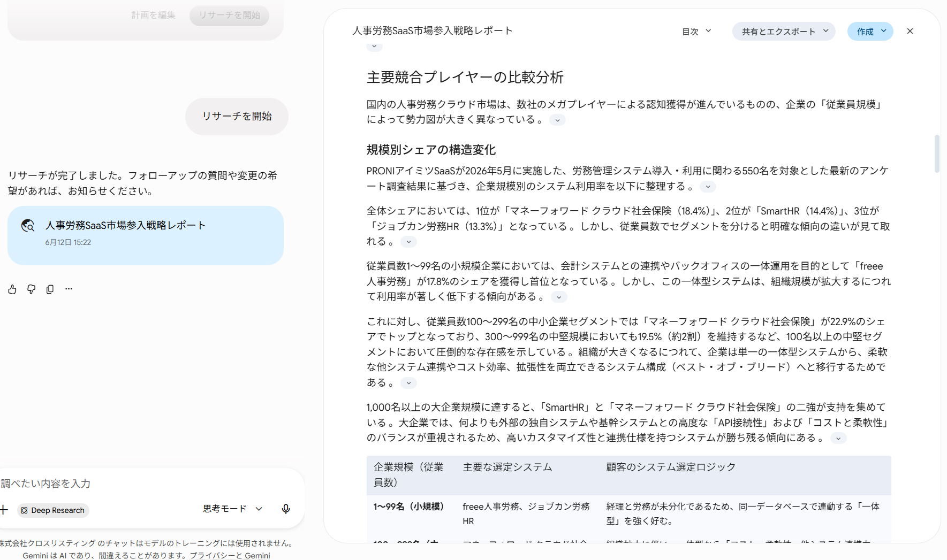947x560 pixels.
Task: Click the greyed-out リサーチを開始 button at top
Action: click(x=229, y=15)
